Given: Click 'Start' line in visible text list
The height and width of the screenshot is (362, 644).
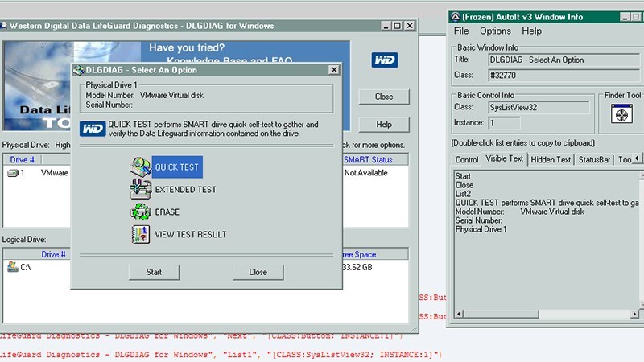Looking at the screenshot, I should coord(463,176).
